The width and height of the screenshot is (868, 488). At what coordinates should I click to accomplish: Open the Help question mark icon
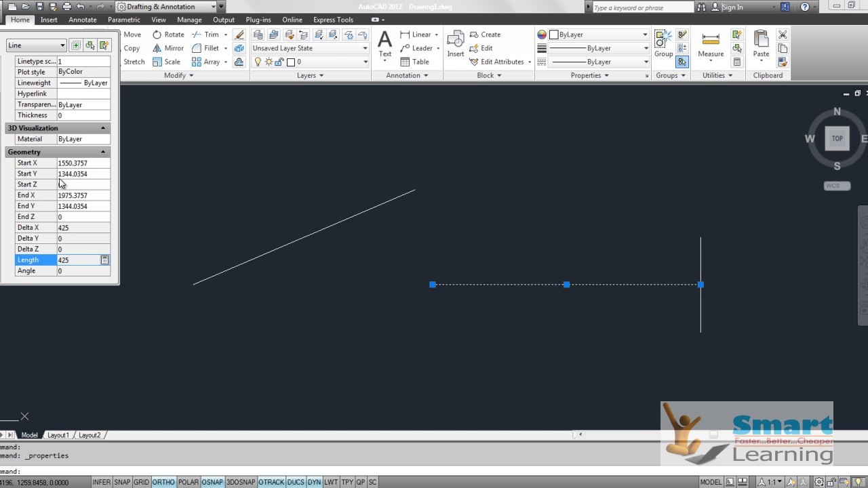[x=806, y=7]
